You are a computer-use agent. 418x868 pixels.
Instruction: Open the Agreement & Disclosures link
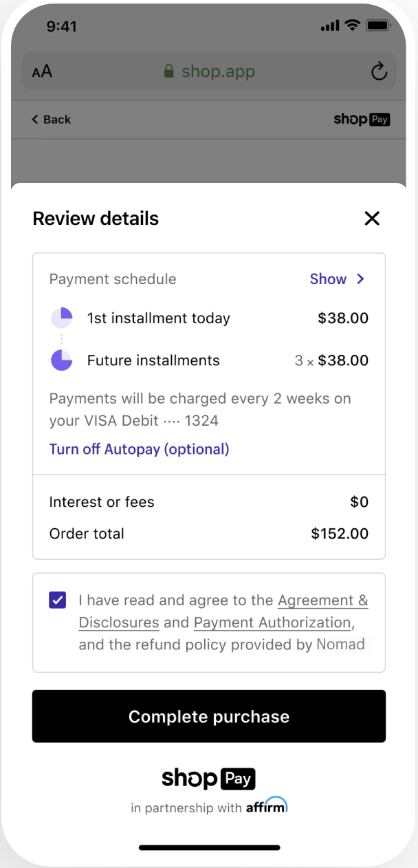[322, 600]
